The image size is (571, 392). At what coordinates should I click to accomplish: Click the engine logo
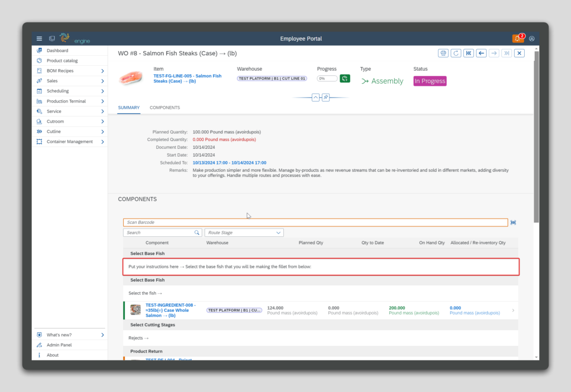75,38
